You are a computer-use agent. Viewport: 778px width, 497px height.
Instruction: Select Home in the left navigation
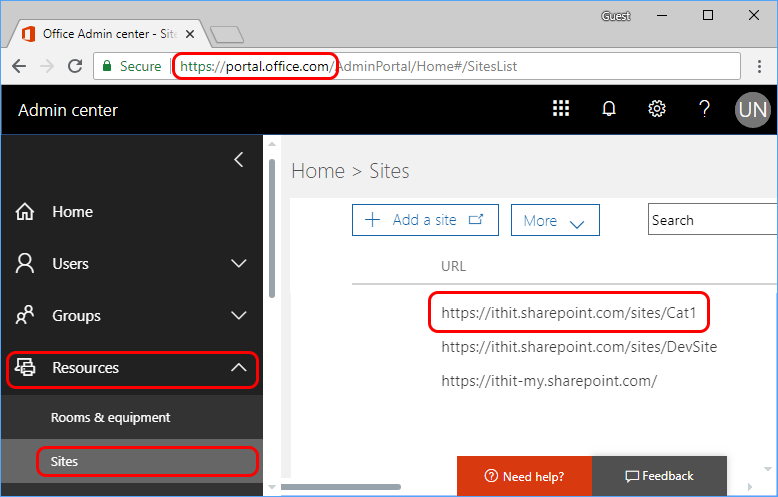132,212
